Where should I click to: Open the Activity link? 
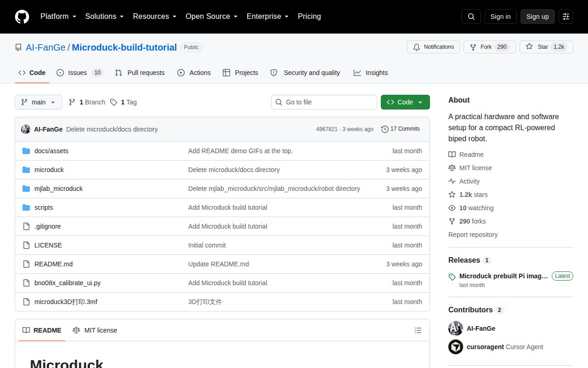464,181
